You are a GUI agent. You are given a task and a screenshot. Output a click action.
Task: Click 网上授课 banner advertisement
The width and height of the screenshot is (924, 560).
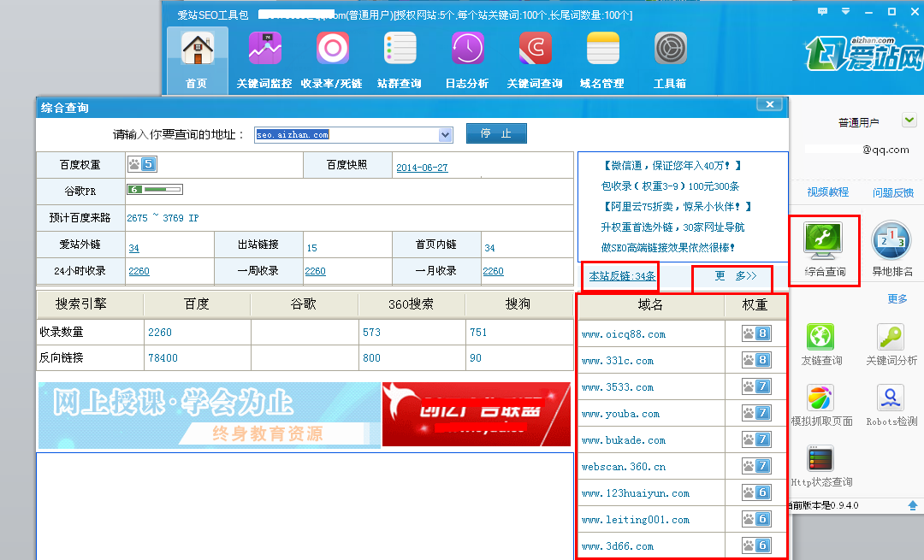click(x=210, y=416)
